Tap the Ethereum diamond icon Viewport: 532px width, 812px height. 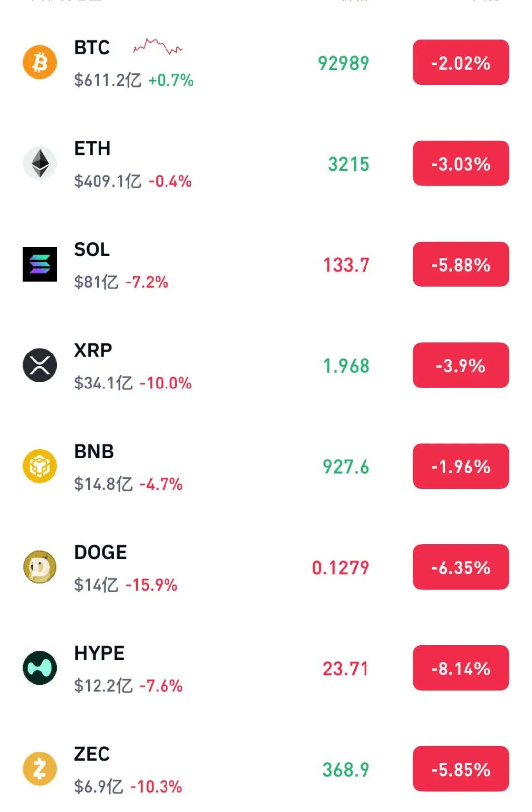click(40, 163)
